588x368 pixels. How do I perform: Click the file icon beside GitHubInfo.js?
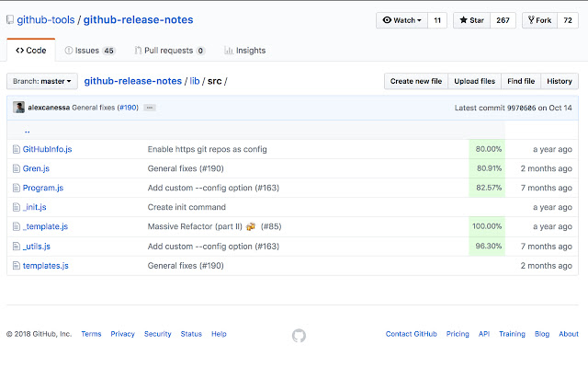(16, 149)
